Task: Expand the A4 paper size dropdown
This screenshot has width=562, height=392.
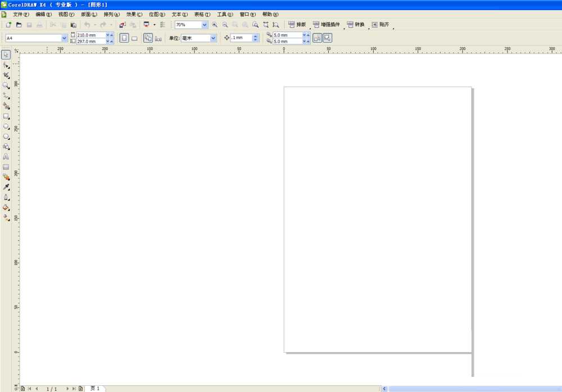Action: click(x=64, y=38)
